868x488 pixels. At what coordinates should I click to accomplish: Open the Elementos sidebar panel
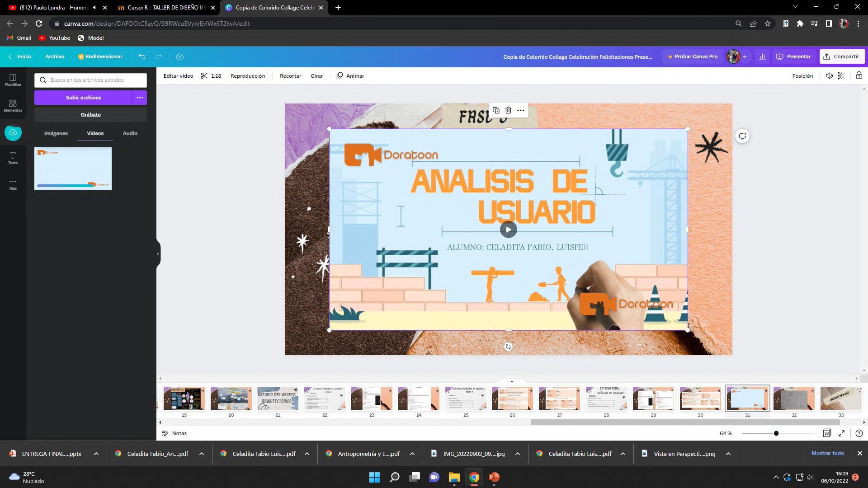[x=13, y=106]
